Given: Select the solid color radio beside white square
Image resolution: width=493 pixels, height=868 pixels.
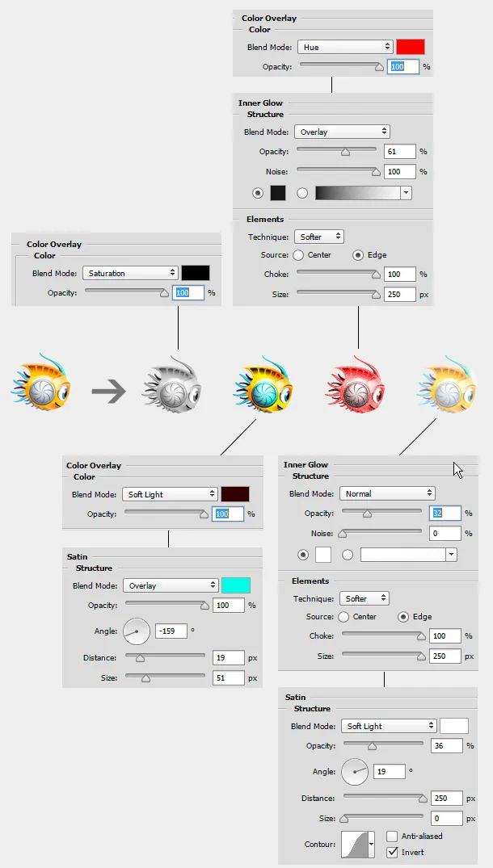Looking at the screenshot, I should coord(303,555).
